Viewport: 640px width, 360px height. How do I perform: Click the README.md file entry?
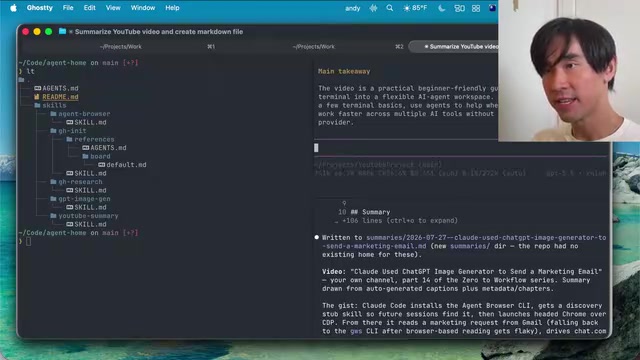pyautogui.click(x=60, y=97)
